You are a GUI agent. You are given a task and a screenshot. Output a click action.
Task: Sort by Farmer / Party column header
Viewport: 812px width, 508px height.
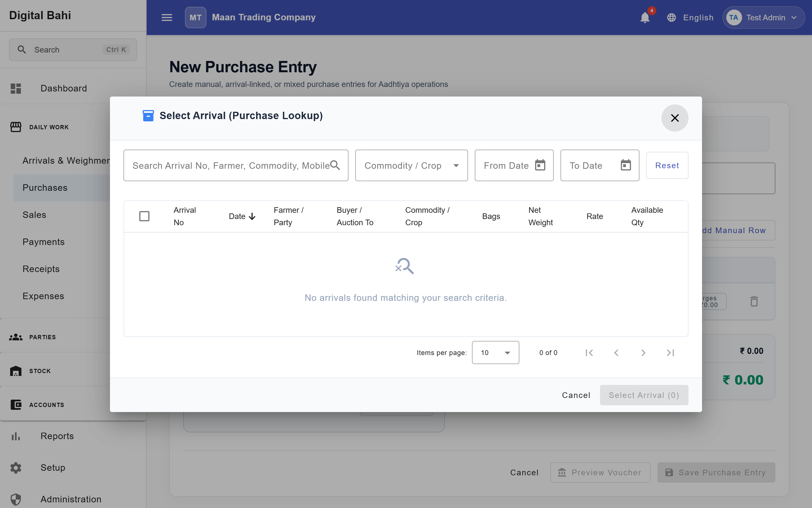[x=288, y=216]
